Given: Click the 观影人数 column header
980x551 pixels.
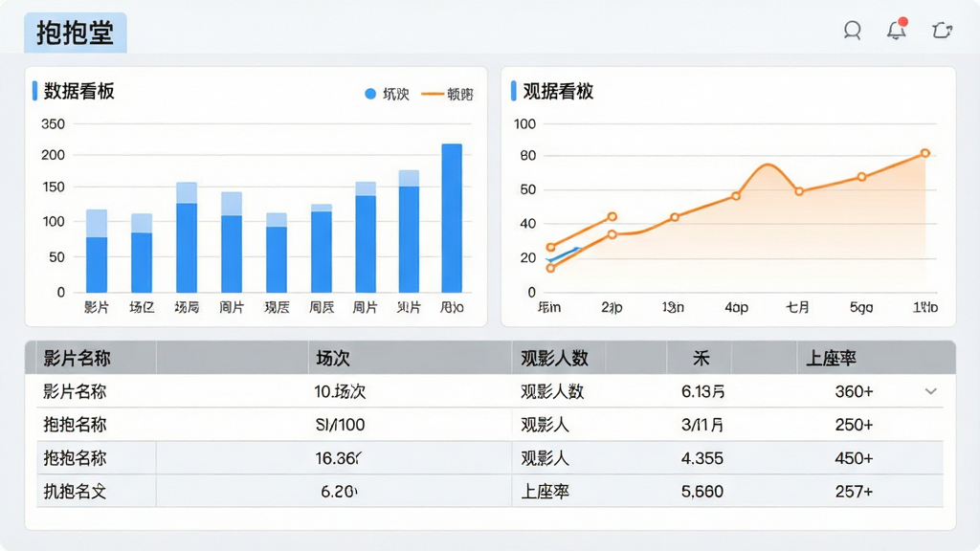Looking at the screenshot, I should pyautogui.click(x=554, y=359).
